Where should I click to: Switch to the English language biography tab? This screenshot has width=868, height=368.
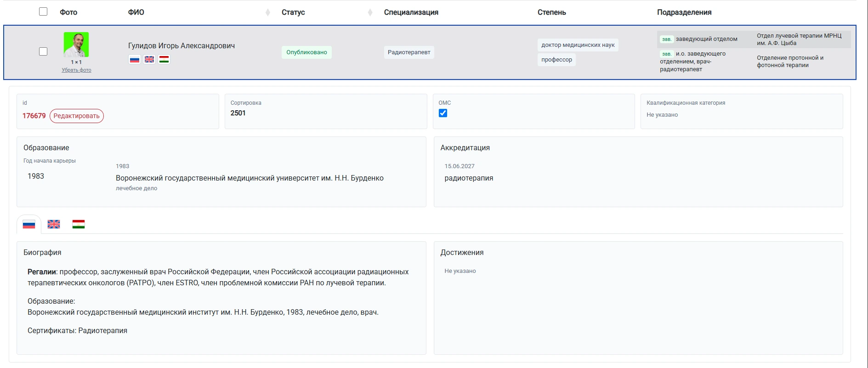pos(54,224)
